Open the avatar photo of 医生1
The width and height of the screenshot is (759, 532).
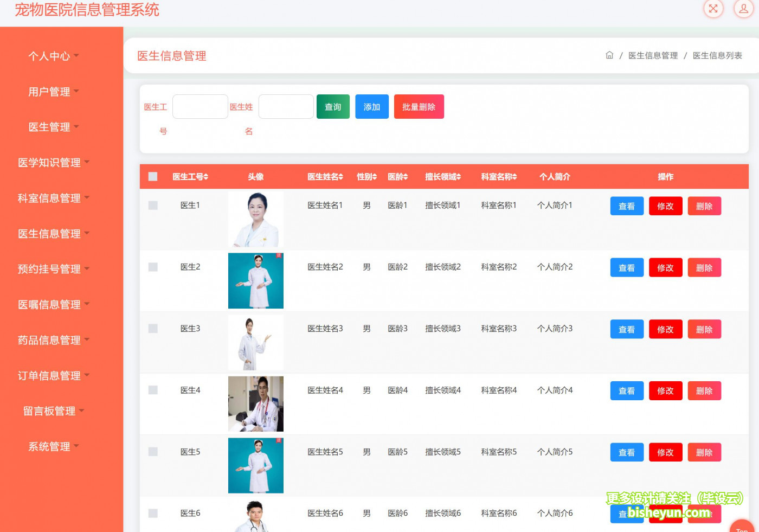[x=256, y=219]
